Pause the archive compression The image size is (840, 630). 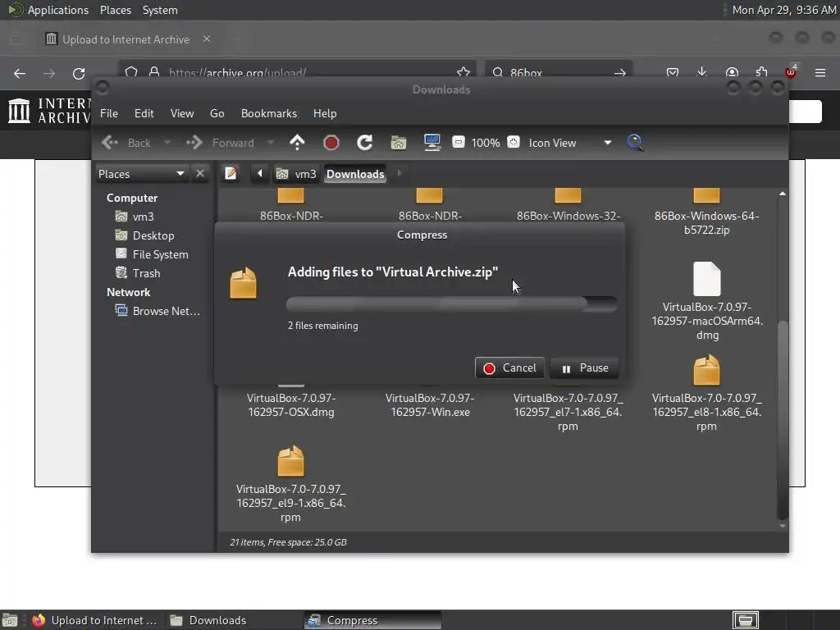click(x=584, y=368)
